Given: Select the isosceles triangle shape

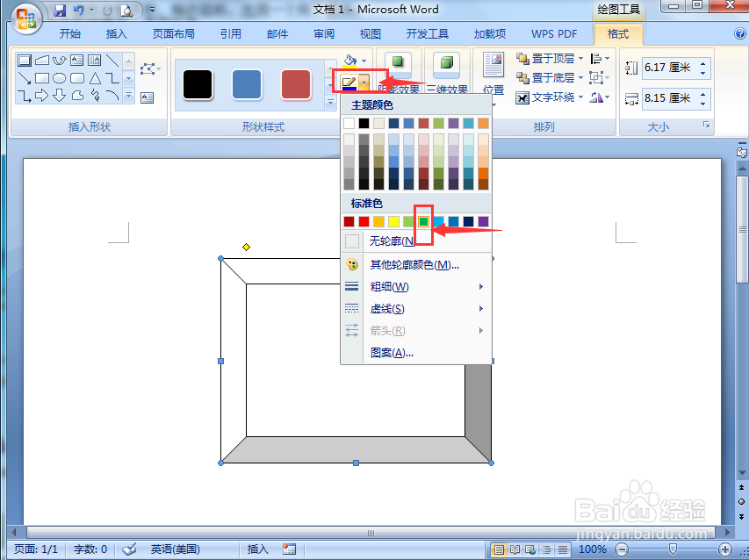Looking at the screenshot, I should click(x=95, y=78).
